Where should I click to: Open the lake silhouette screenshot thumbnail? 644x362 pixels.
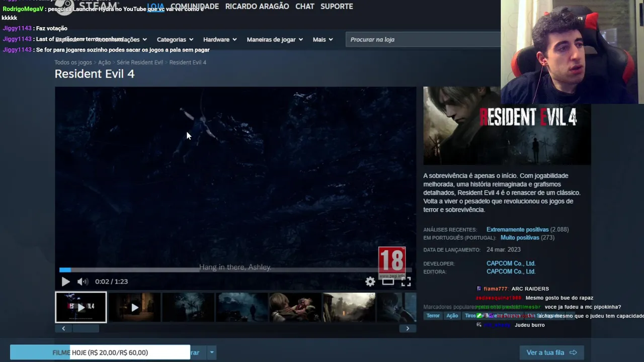point(242,307)
